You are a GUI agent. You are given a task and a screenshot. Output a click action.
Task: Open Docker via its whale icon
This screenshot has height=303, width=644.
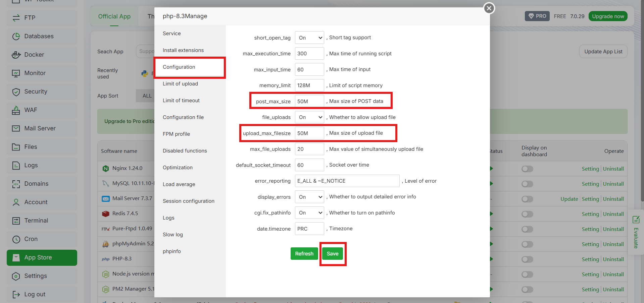[16, 55]
